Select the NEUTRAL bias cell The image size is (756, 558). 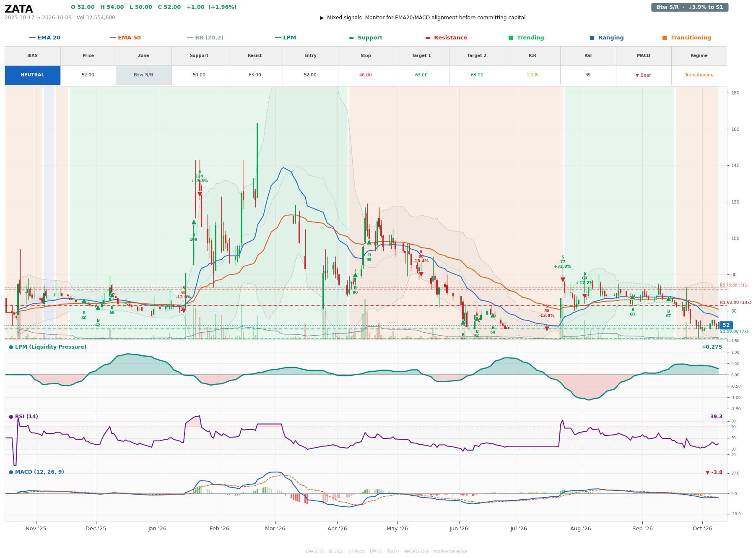[32, 75]
